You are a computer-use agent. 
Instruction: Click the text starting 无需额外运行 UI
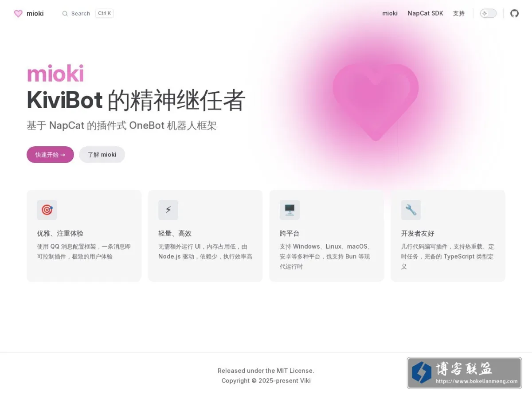[x=205, y=251]
